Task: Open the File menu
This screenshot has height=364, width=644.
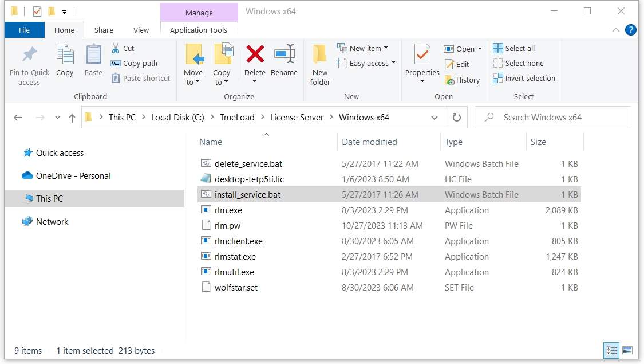Action: [x=25, y=30]
